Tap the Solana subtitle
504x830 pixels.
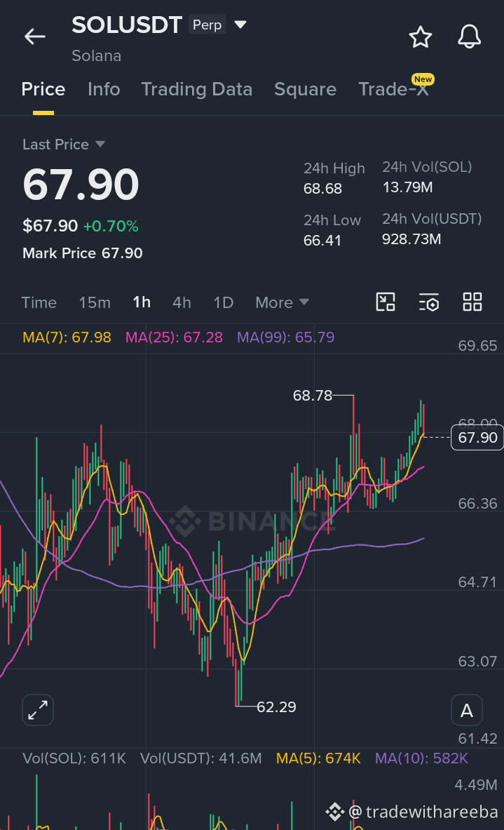[x=97, y=55]
